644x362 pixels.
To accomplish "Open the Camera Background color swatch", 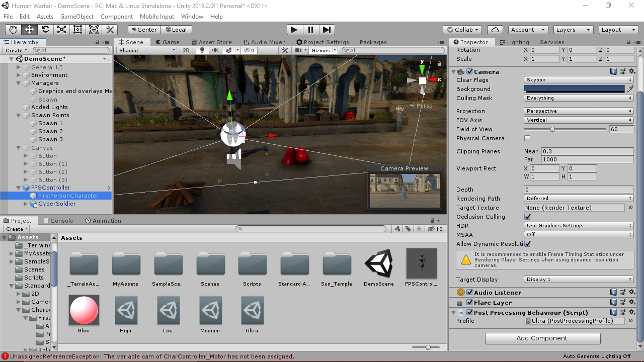I will coord(574,88).
